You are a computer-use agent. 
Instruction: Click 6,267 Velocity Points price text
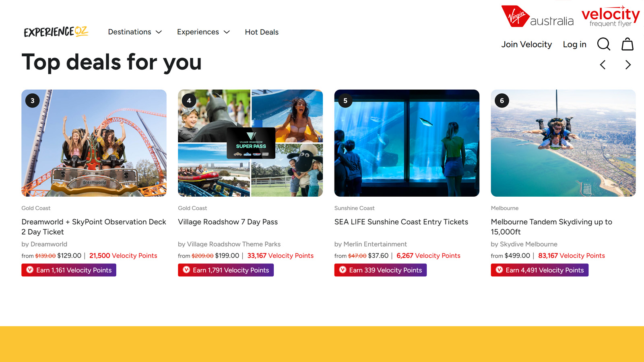click(x=428, y=256)
